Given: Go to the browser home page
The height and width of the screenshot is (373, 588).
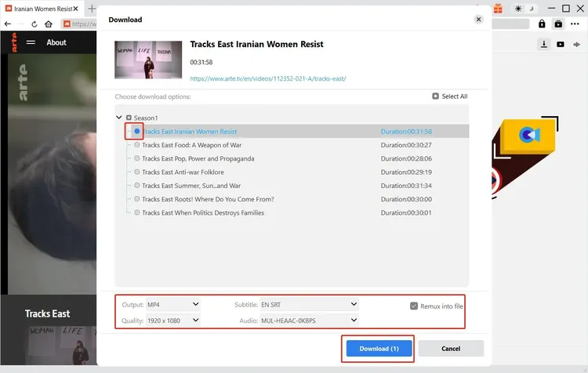Looking at the screenshot, I should pyautogui.click(x=49, y=24).
